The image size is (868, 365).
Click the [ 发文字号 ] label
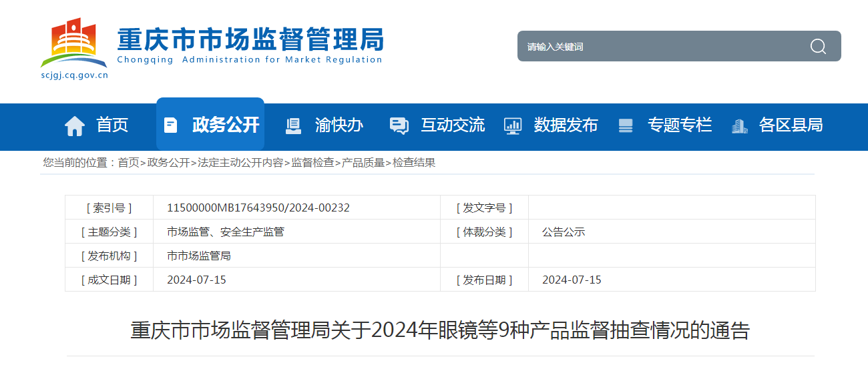(484, 208)
